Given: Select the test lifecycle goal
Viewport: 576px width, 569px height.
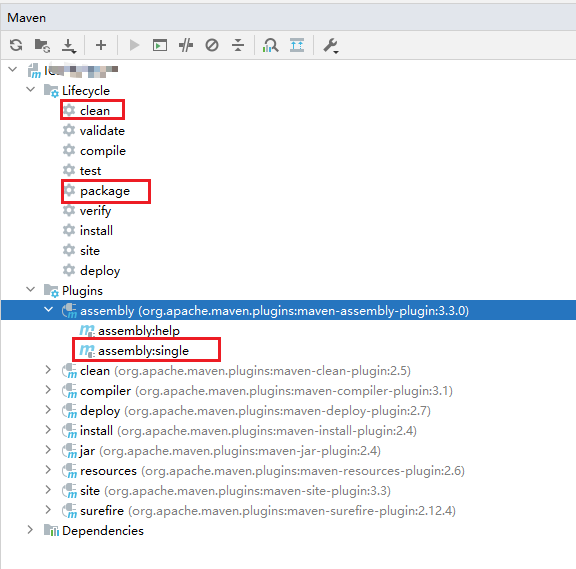Looking at the screenshot, I should pos(82,170).
